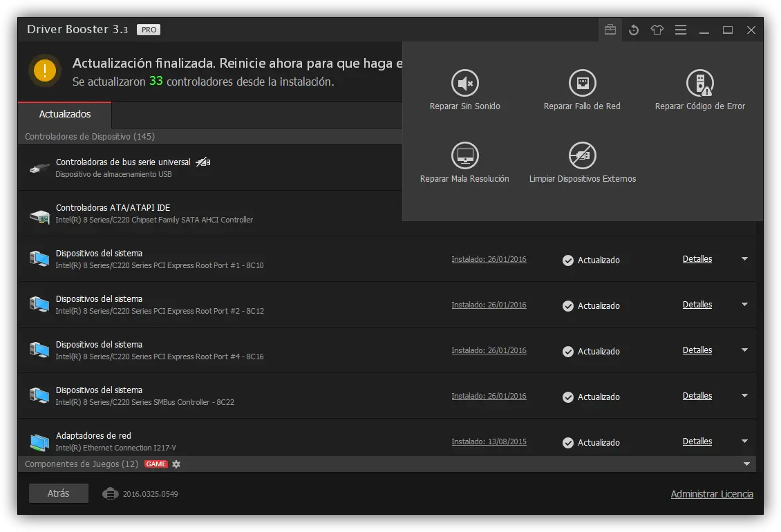
Task: Click the Reparar Sin Sonido icon
Action: coord(464,83)
